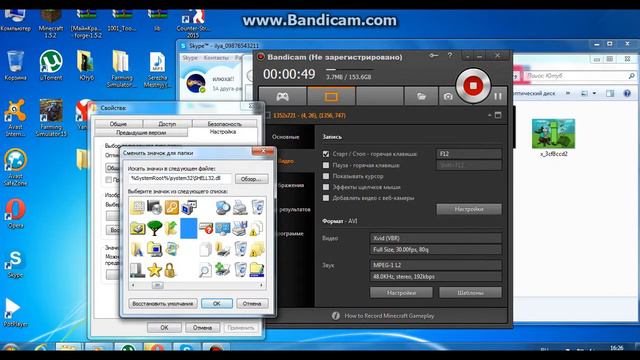The height and width of the screenshot is (360, 640).
Task: Click the full-screen target icon in Bandicam
Action: point(498,115)
